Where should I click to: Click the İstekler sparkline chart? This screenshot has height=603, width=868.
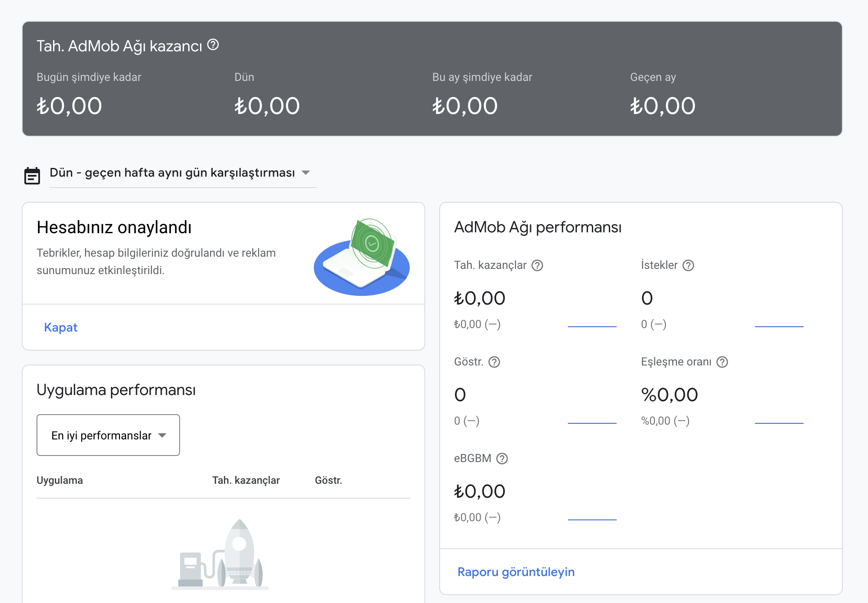pyautogui.click(x=779, y=326)
